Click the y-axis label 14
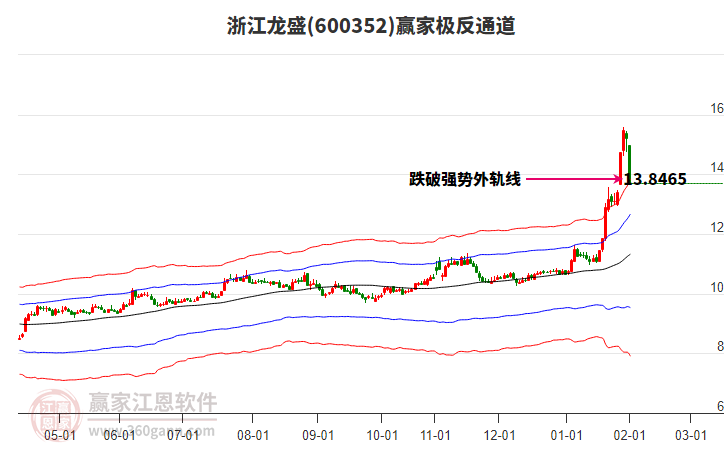Image resolution: width=726 pixels, height=450 pixels. point(717,168)
